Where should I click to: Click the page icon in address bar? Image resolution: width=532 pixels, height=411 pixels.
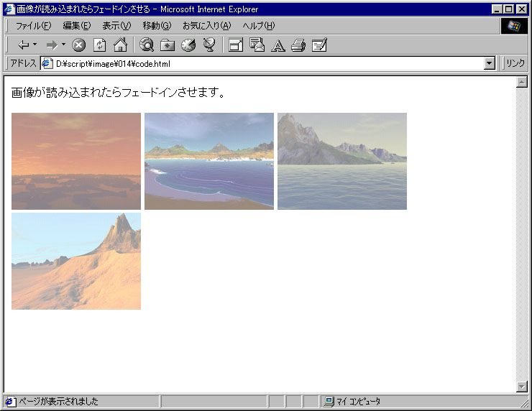point(47,63)
